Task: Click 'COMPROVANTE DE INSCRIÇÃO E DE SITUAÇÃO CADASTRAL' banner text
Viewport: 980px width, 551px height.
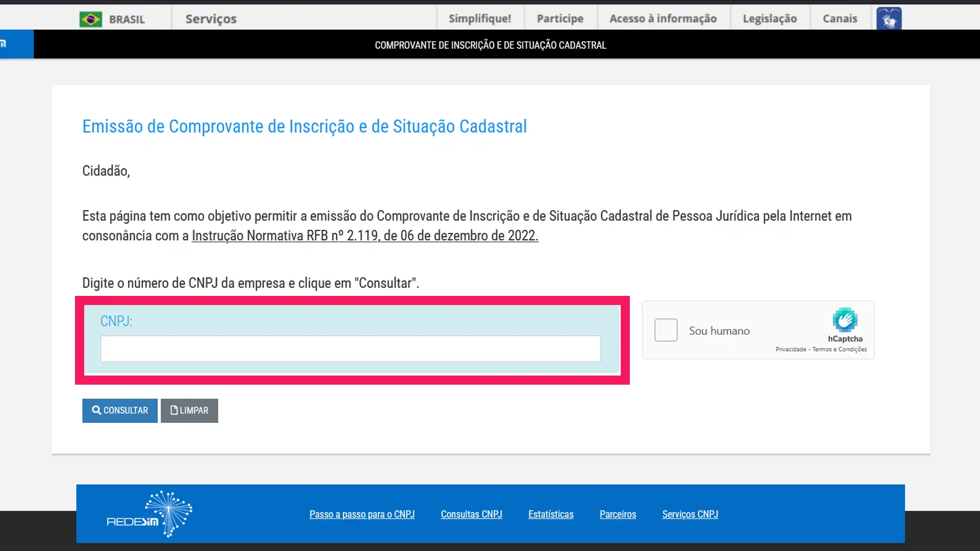Action: click(x=491, y=45)
